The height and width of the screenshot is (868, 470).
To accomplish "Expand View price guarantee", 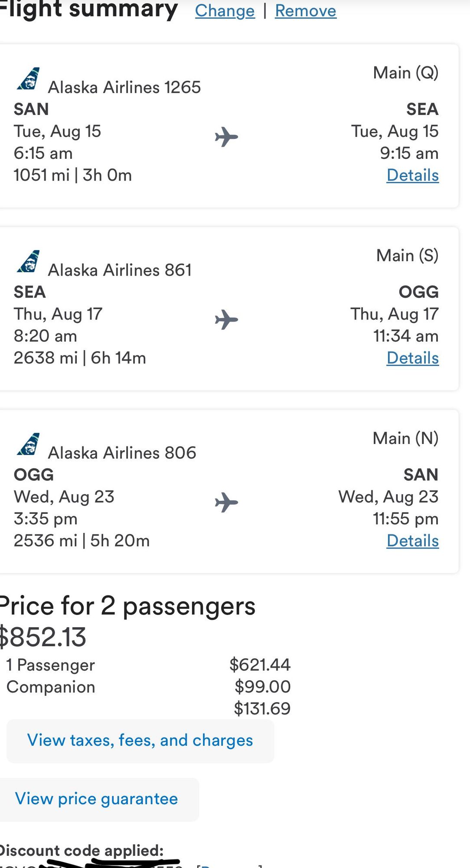I will click(x=97, y=799).
